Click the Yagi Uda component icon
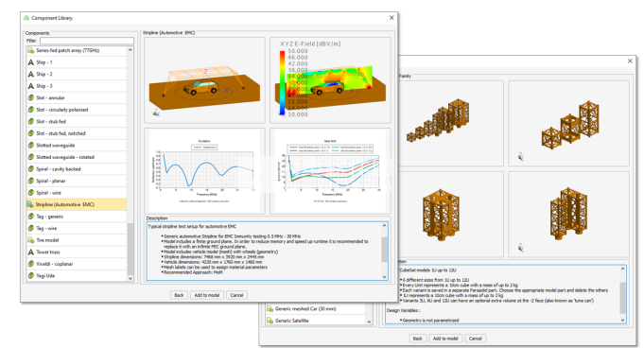This screenshot has height=348, width=644. point(31,276)
